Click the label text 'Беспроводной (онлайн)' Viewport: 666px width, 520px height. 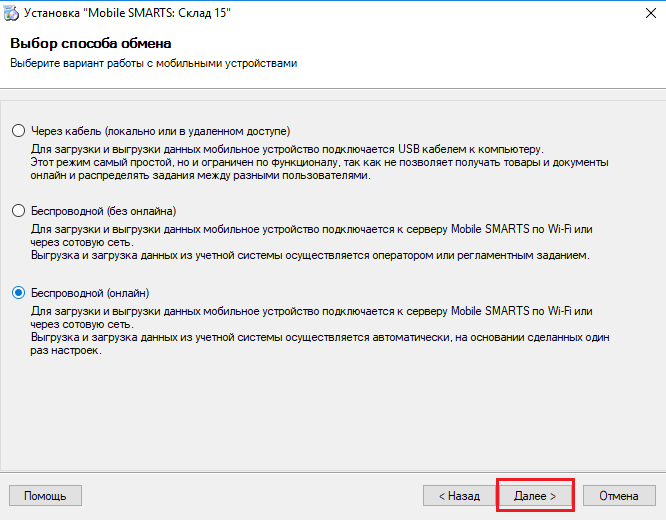[x=90, y=293]
